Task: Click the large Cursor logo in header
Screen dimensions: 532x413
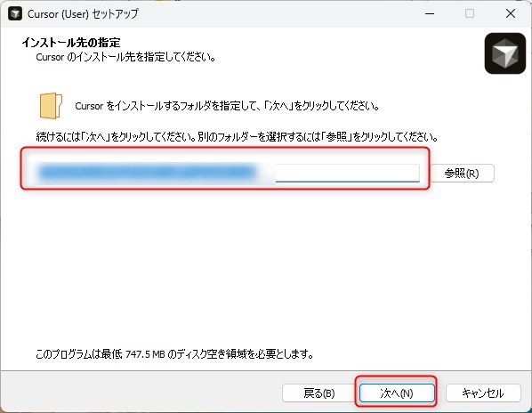Action: coord(504,53)
